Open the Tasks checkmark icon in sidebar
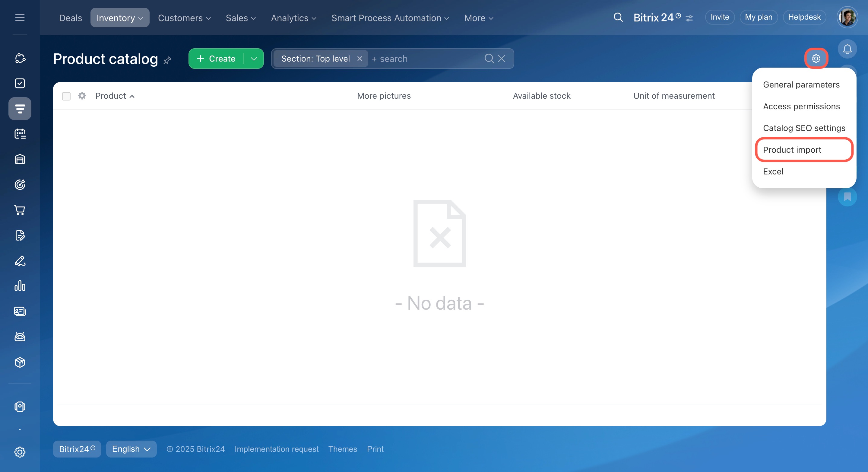Screen dimensions: 868x472 click(20, 83)
